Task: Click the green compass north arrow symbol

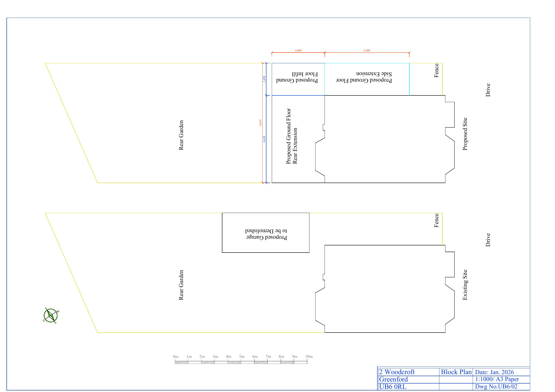Action: [x=51, y=315]
